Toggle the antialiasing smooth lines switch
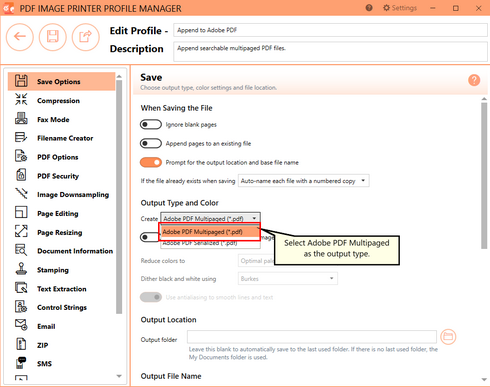 pos(151,297)
